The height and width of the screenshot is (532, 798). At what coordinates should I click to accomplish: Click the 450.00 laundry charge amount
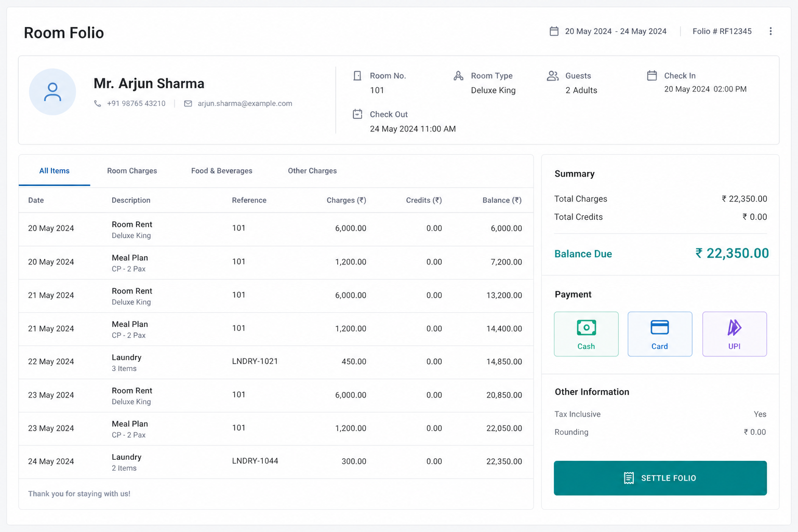(x=354, y=362)
